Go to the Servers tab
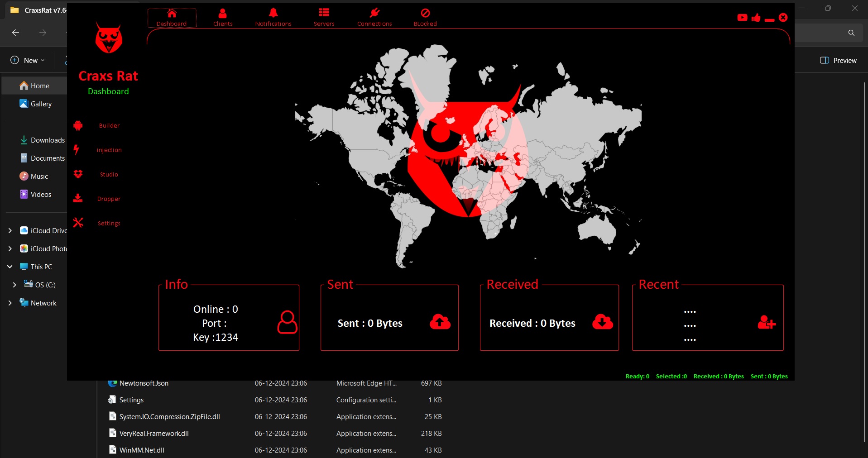 324,18
